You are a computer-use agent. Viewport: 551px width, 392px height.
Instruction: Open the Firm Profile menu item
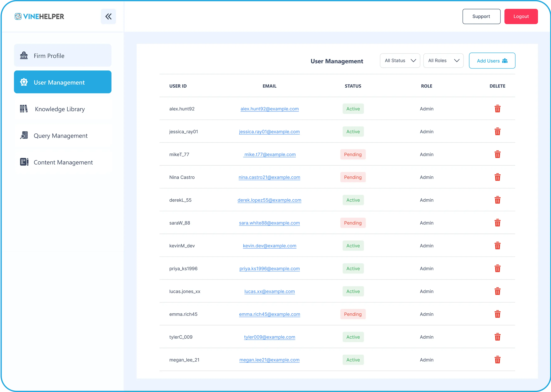(63, 56)
